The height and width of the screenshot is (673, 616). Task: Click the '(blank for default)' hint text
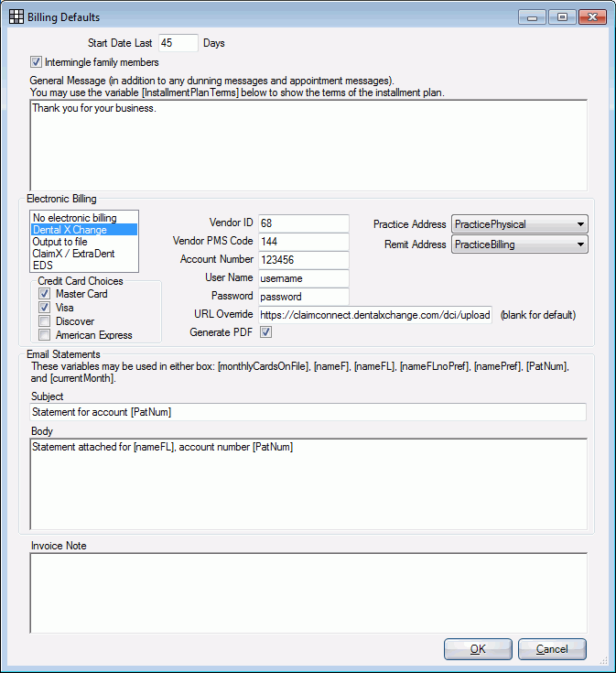tap(538, 315)
